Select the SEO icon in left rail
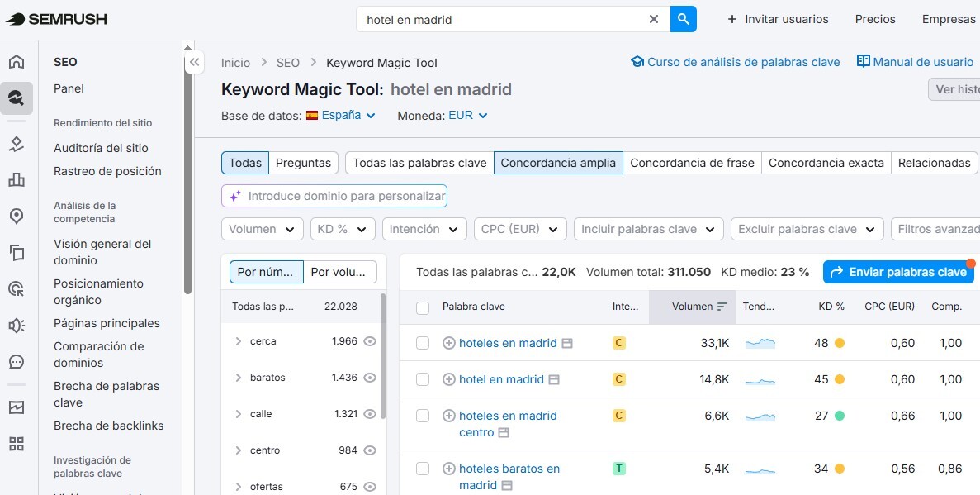This screenshot has width=980, height=495. [x=17, y=98]
